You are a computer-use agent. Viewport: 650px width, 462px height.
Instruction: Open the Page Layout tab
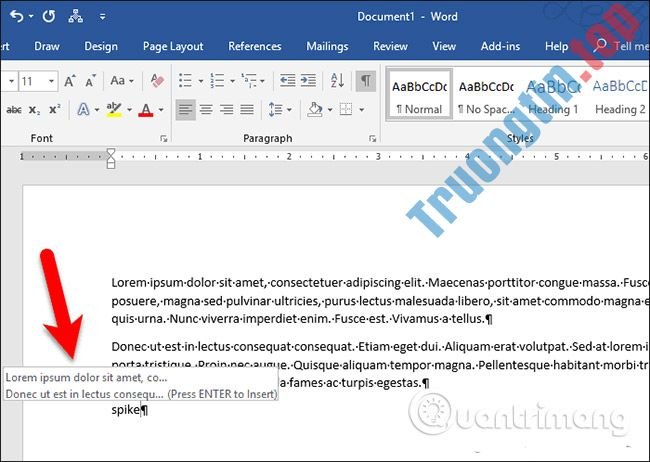pos(173,46)
